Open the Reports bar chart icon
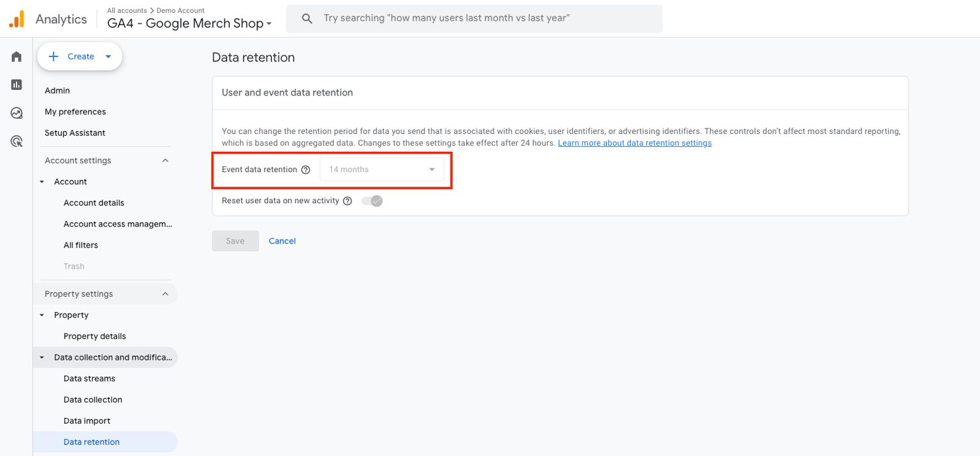 [17, 84]
